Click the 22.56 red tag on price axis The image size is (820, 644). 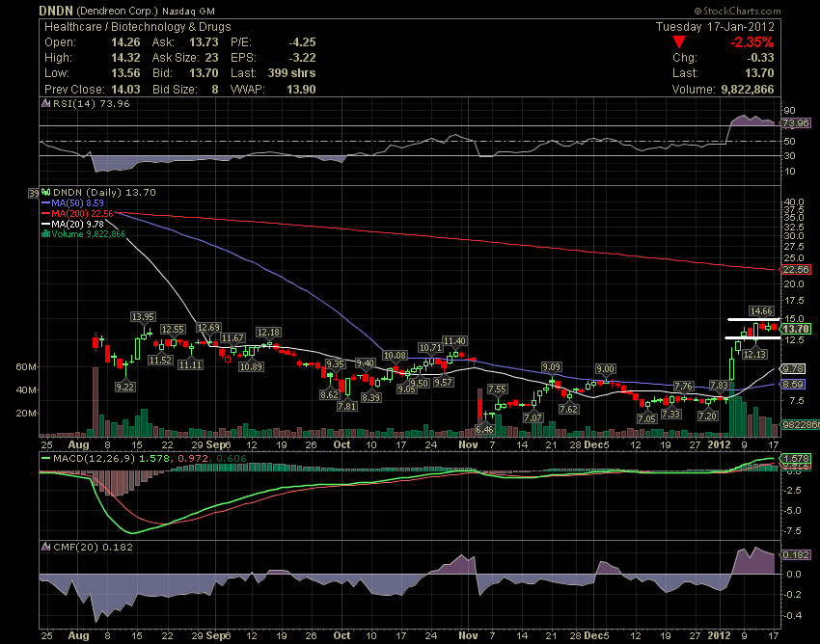click(796, 270)
